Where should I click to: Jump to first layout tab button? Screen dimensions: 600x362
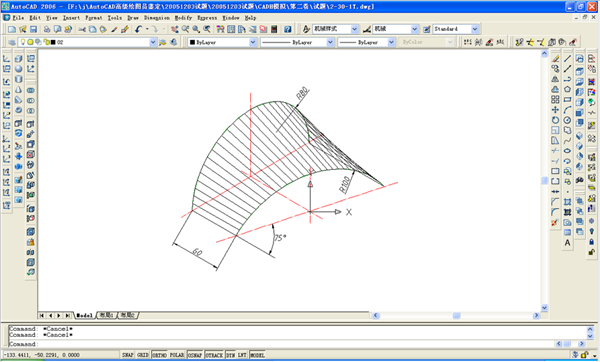point(42,315)
